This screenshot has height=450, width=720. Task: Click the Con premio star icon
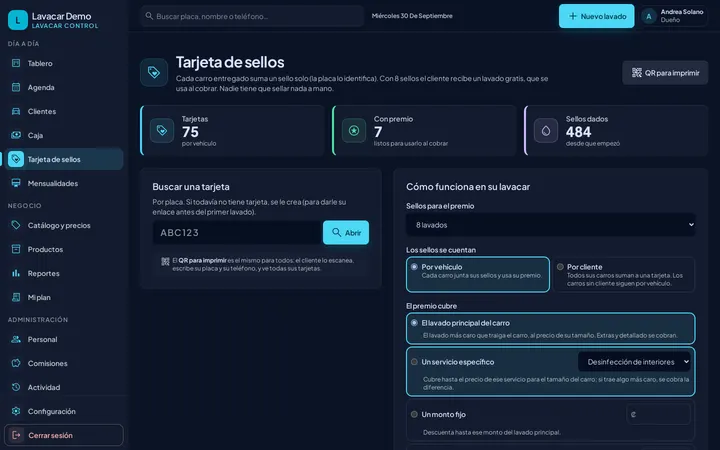[354, 130]
